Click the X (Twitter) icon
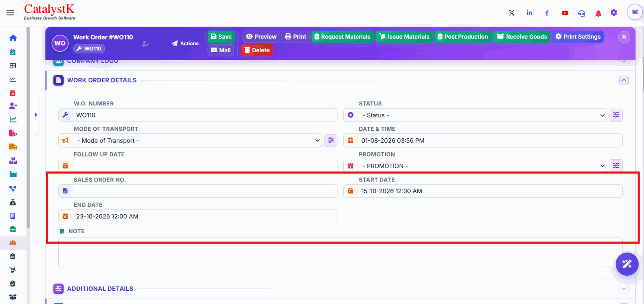 click(511, 13)
